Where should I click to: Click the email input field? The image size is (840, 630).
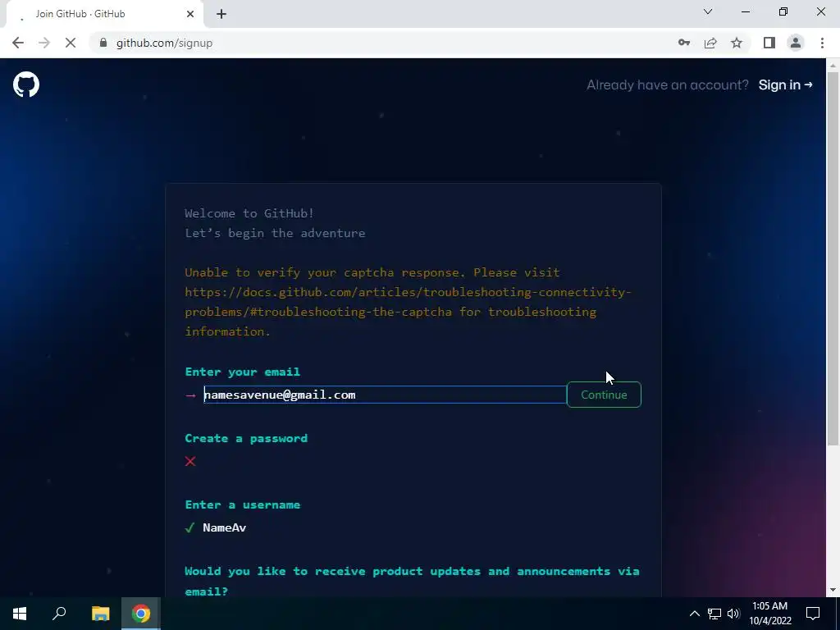pos(385,395)
